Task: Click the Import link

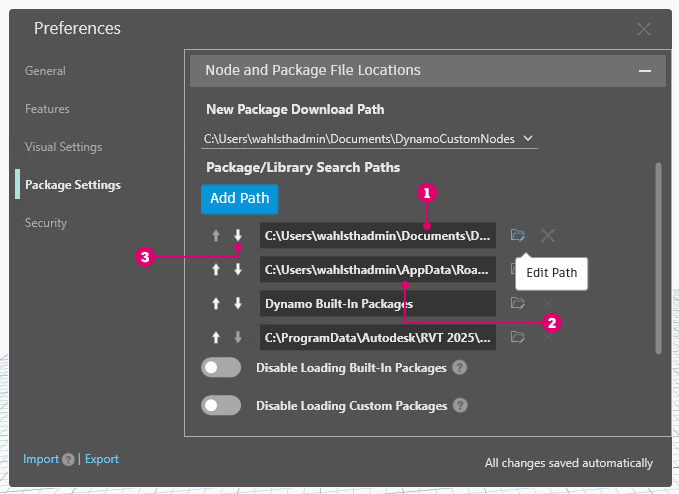Action: (x=41, y=459)
